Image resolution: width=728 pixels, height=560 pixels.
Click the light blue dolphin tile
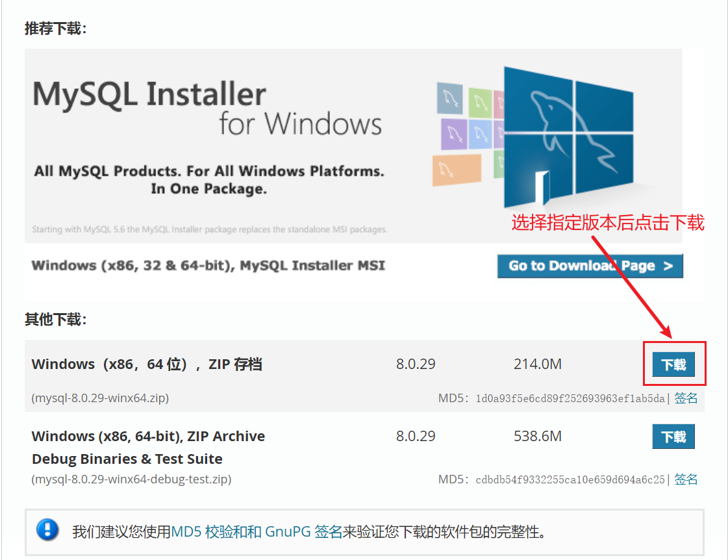tap(480, 134)
